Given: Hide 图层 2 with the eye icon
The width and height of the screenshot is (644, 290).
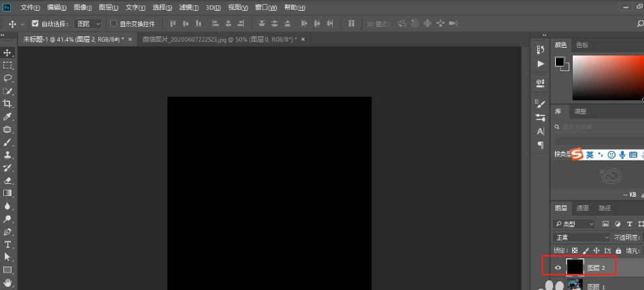Looking at the screenshot, I should [557, 268].
